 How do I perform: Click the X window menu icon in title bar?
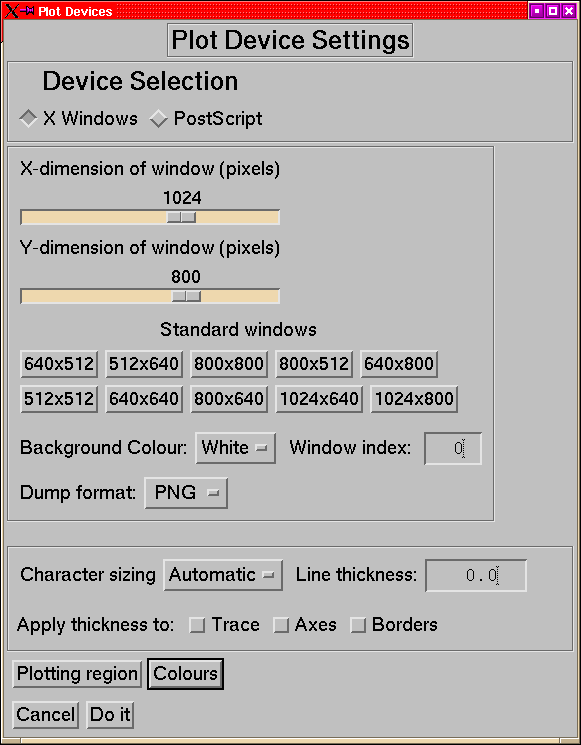[11, 10]
